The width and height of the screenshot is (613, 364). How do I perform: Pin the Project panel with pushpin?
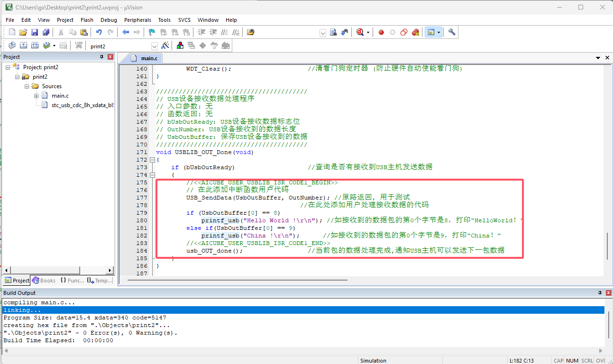pos(101,57)
